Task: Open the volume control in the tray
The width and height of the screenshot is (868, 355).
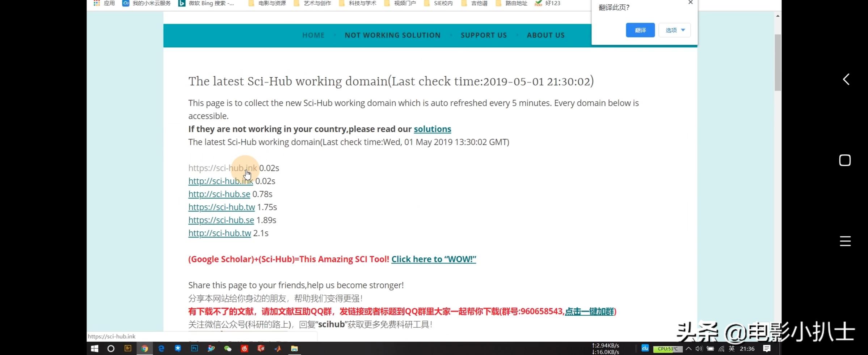Action: coord(699,348)
